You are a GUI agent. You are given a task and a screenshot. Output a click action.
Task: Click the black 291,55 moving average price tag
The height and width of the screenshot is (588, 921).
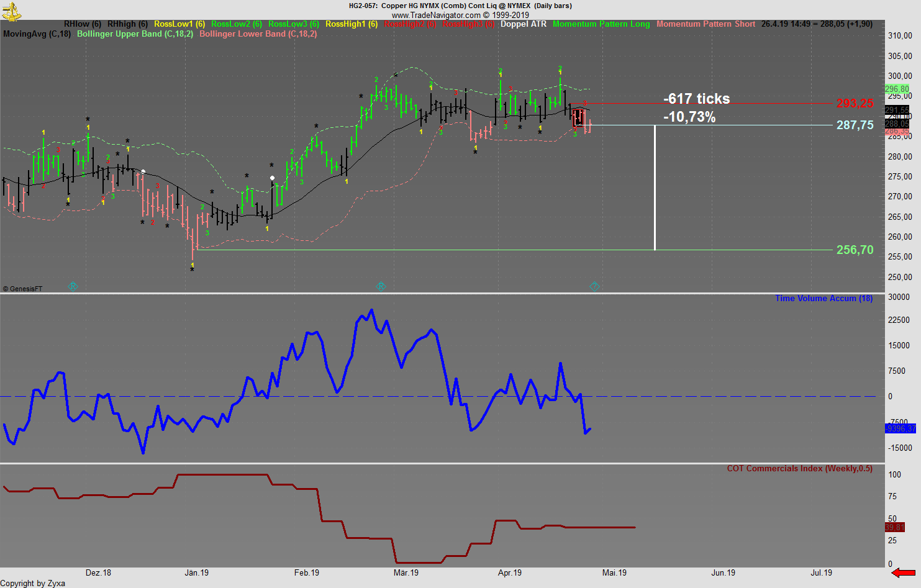pos(897,111)
